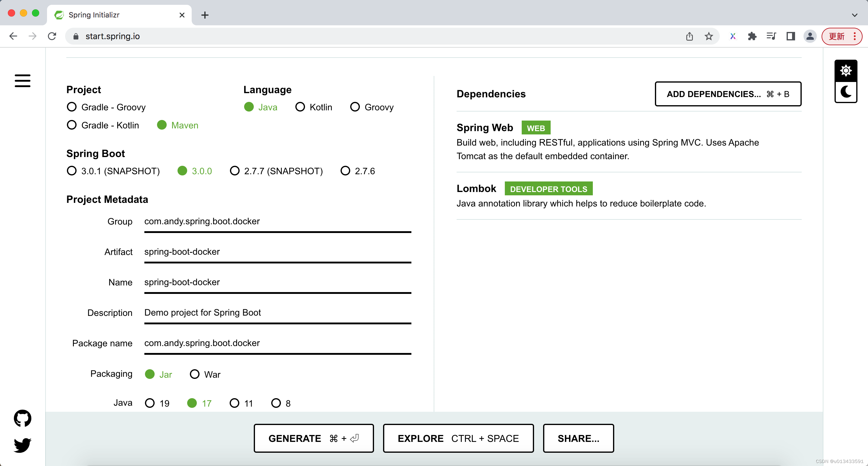Focus the Name input field
Screen dimensions: 868x466
[278, 282]
